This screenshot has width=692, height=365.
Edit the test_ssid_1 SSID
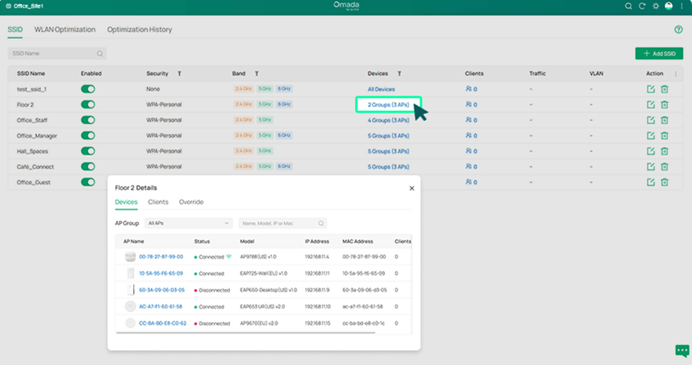click(651, 89)
